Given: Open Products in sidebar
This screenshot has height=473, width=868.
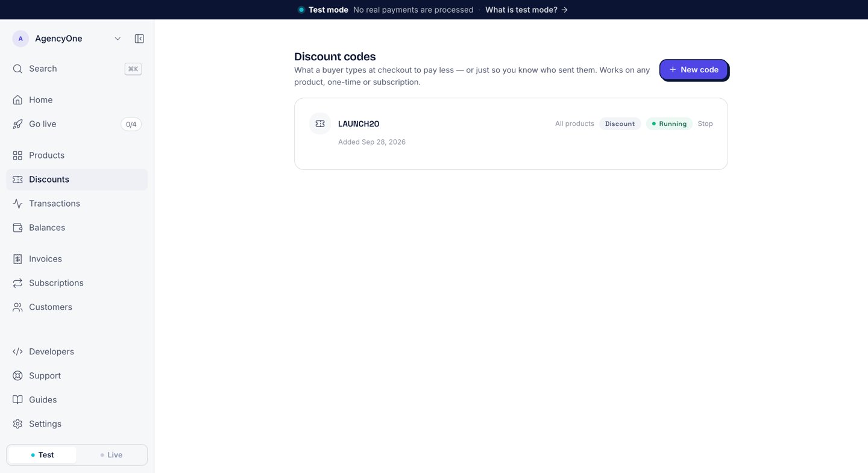Looking at the screenshot, I should [x=77, y=155].
